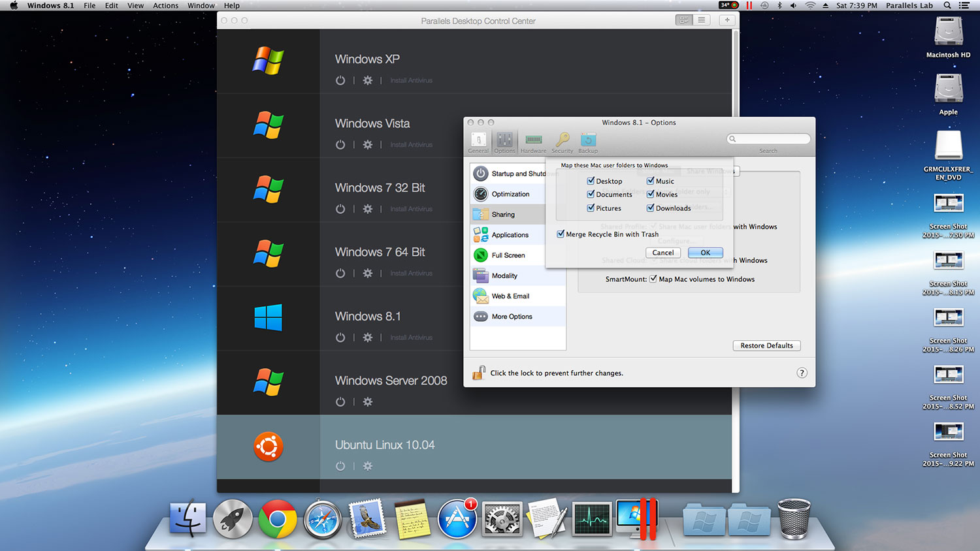Open Activity Monitor from the Dock
Screen dimensions: 980x551
pyautogui.click(x=592, y=520)
